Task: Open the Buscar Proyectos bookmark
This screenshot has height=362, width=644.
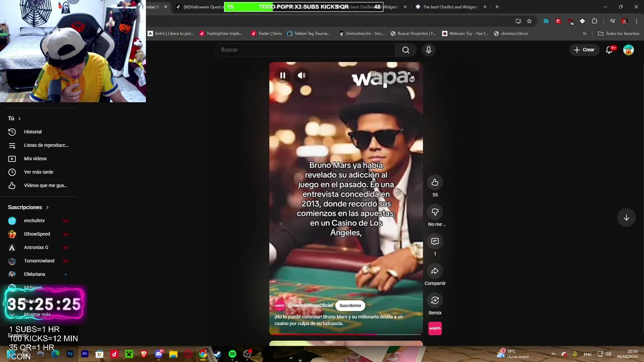Action: click(413, 34)
